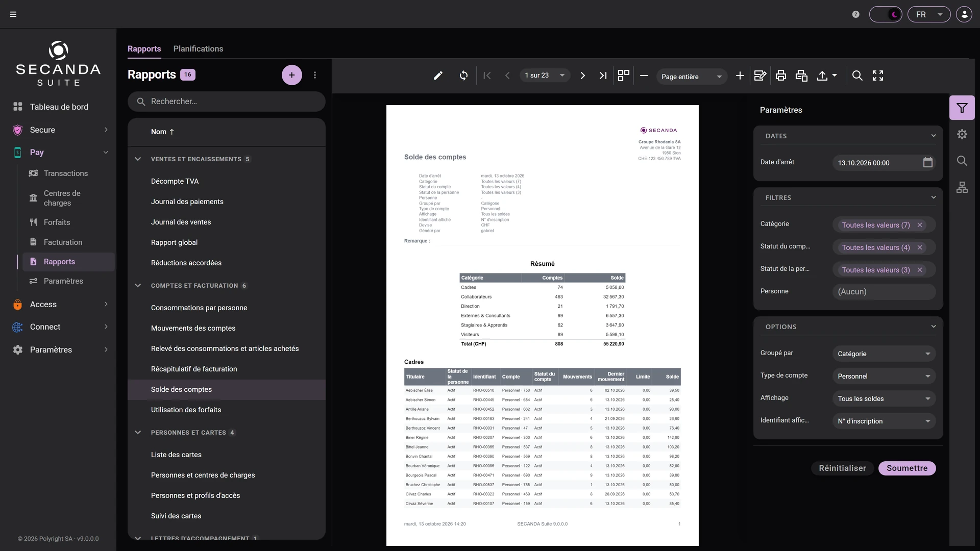The image size is (980, 551).
Task: Switch report viewer to fullscreen
Action: click(x=877, y=76)
